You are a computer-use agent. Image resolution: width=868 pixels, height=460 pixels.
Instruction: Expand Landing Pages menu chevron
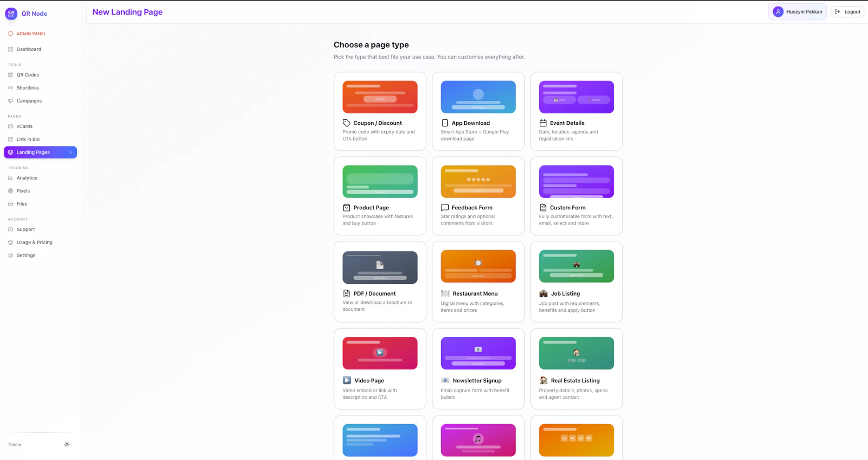coord(71,152)
